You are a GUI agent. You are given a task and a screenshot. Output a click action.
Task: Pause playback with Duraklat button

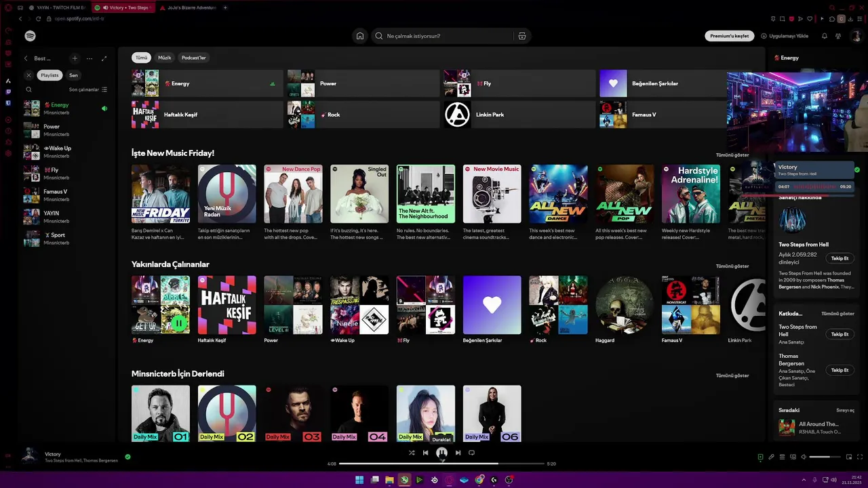click(x=441, y=453)
